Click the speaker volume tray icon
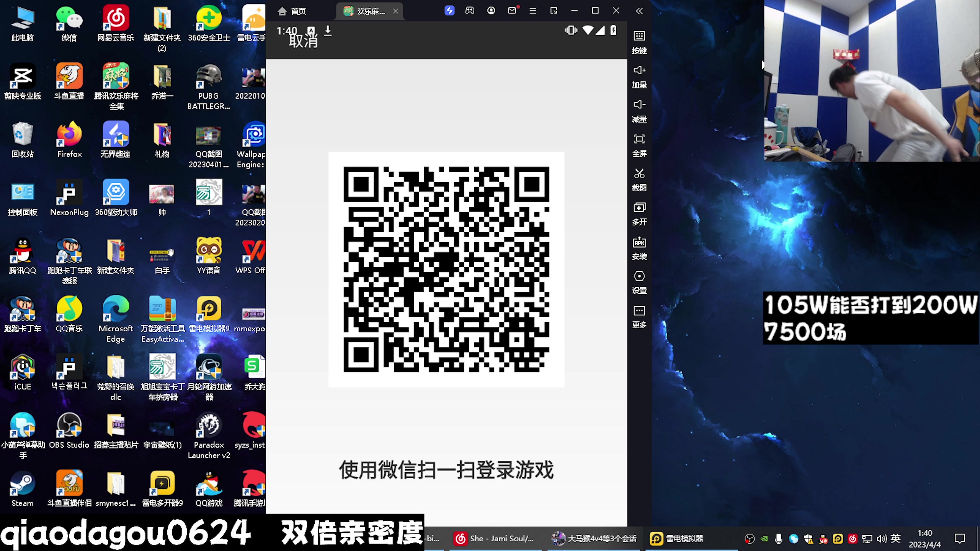Image resolution: width=980 pixels, height=551 pixels. tap(882, 539)
